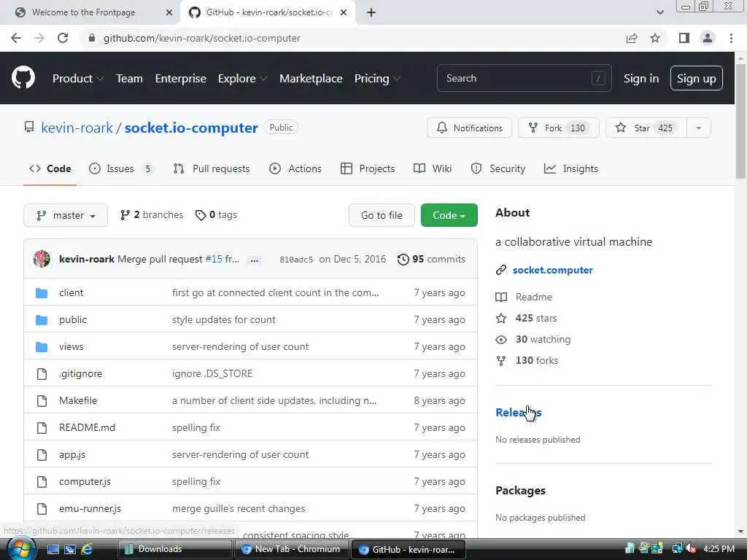
Task: Open the Marketplace nav item
Action: pos(311,79)
